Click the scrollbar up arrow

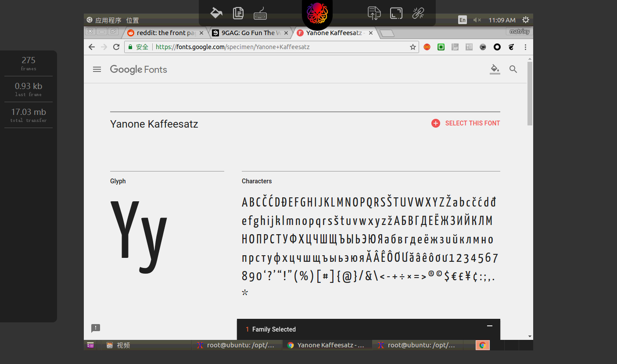click(530, 58)
